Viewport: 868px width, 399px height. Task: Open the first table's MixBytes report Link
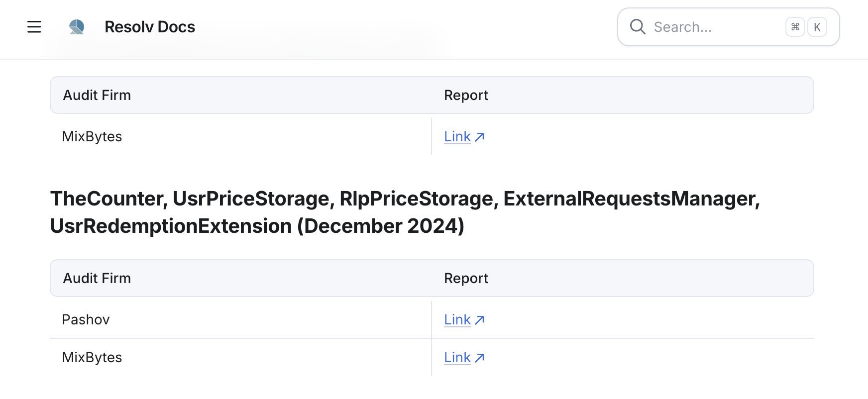(457, 136)
